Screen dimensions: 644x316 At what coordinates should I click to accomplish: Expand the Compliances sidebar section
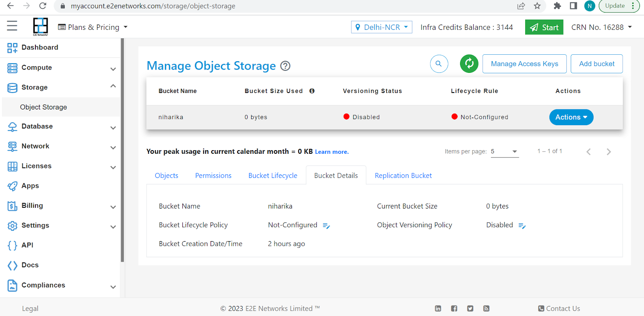tap(113, 287)
